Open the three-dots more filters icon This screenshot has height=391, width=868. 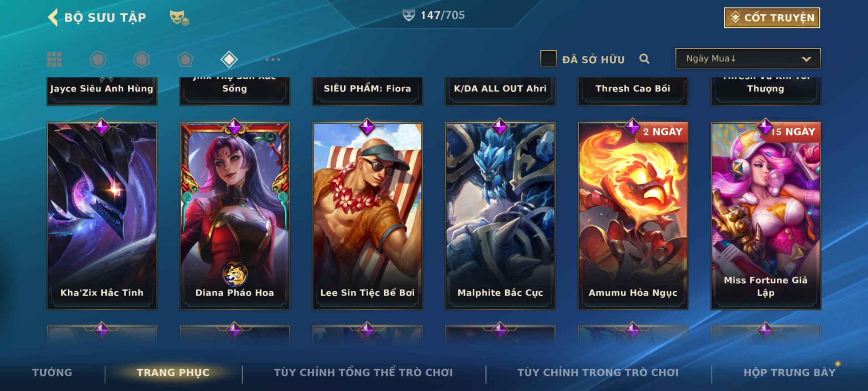273,59
